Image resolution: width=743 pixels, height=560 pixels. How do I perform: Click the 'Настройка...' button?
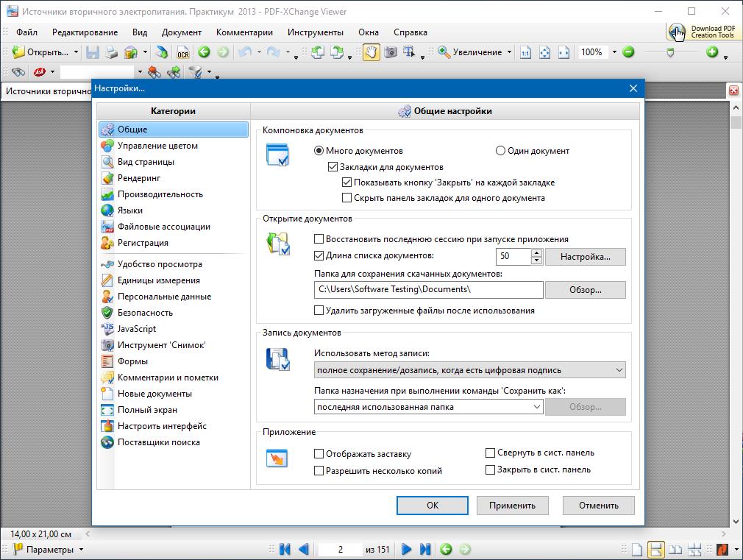585,257
